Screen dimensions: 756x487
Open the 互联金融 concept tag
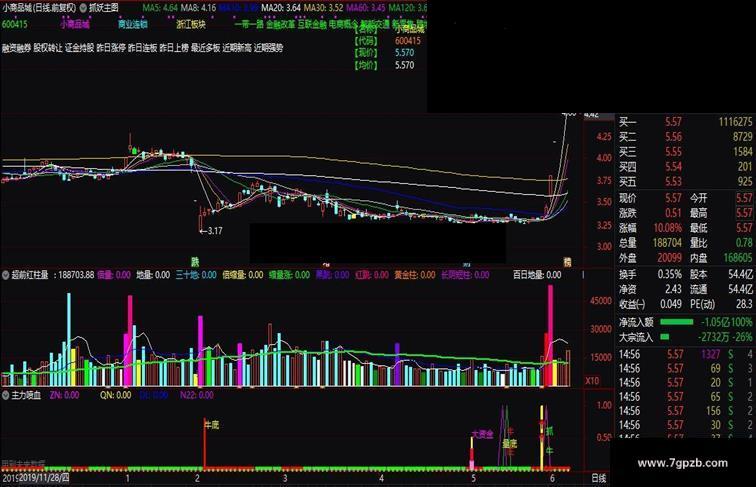(312, 24)
